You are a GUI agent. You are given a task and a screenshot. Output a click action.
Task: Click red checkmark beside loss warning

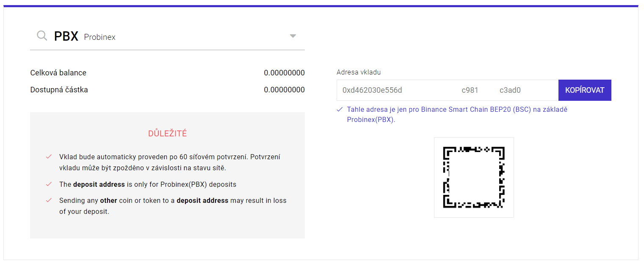click(49, 200)
